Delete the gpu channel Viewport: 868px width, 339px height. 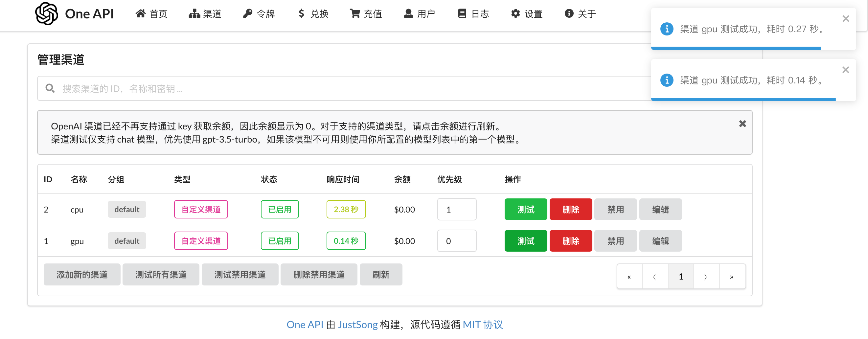click(x=570, y=241)
